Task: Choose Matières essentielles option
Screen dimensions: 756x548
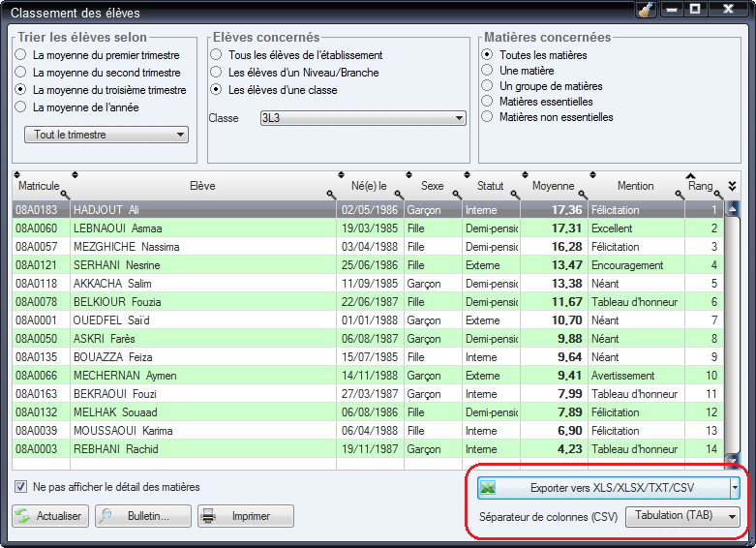Action: pos(487,101)
